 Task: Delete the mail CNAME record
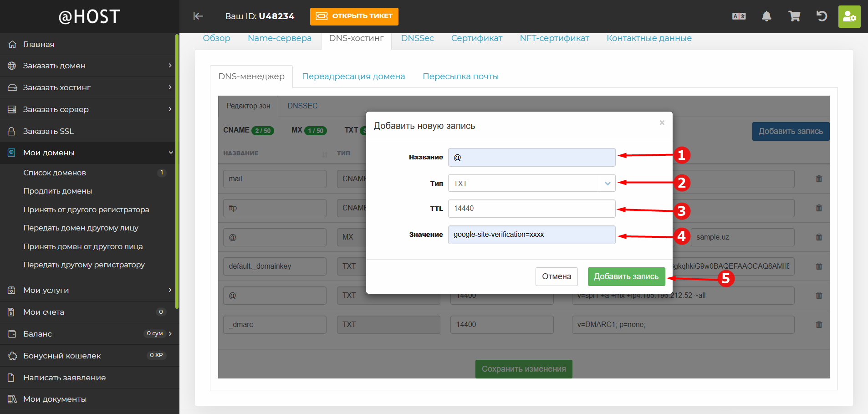(819, 179)
